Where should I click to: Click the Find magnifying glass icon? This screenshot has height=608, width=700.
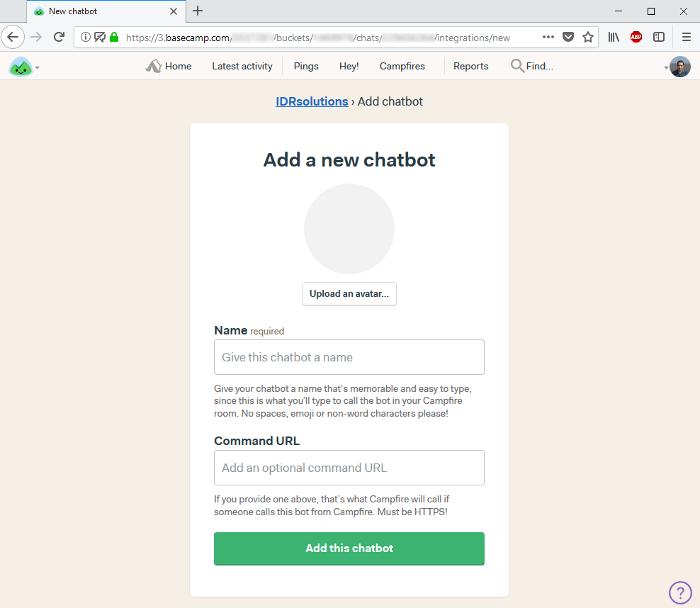click(x=516, y=66)
